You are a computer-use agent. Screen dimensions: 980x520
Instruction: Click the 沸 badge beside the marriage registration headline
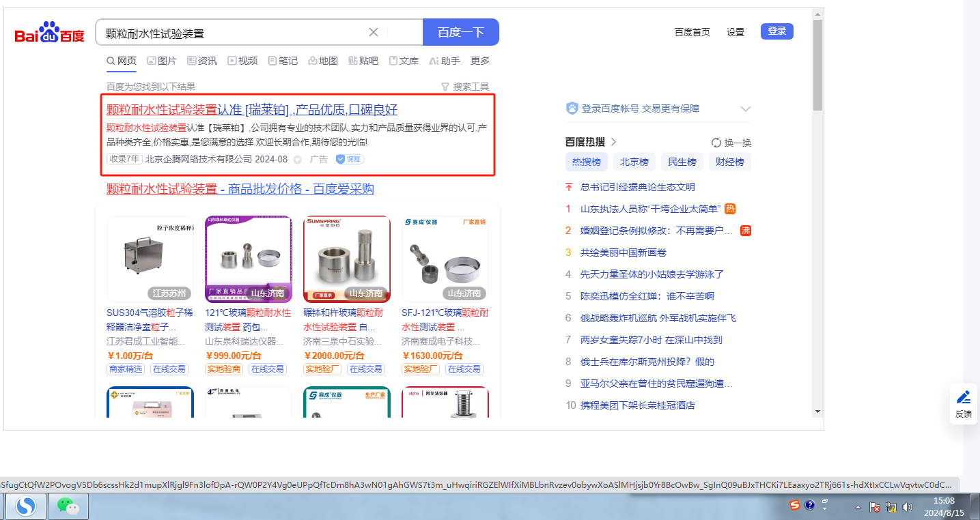[x=746, y=231]
